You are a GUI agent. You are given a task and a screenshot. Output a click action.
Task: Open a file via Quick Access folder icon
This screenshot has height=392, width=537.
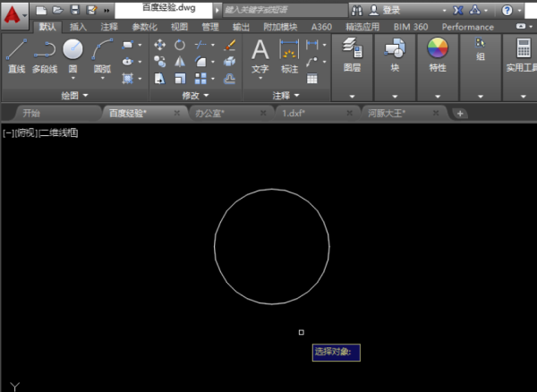click(x=58, y=10)
